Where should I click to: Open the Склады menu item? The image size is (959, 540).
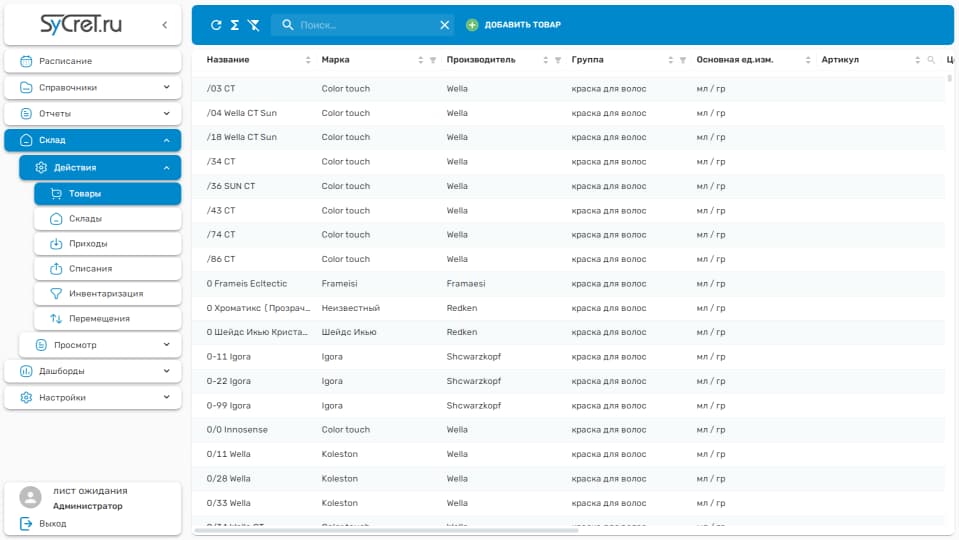coord(108,219)
